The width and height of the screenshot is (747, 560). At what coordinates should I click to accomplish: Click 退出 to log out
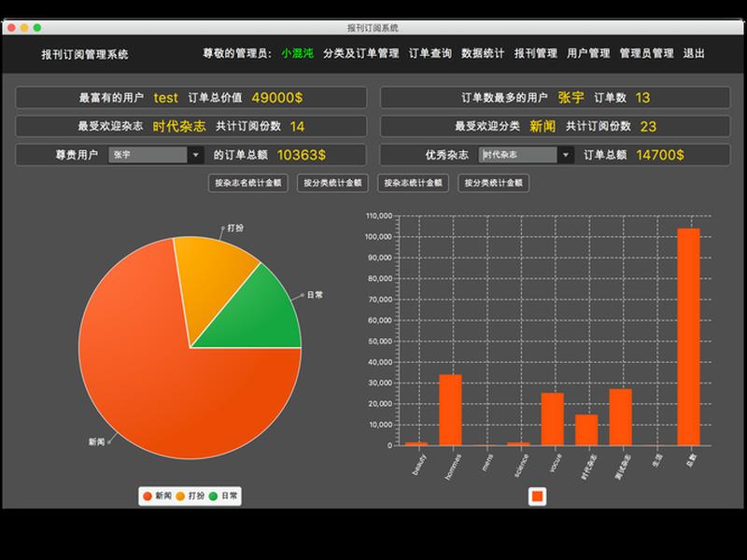tap(694, 53)
